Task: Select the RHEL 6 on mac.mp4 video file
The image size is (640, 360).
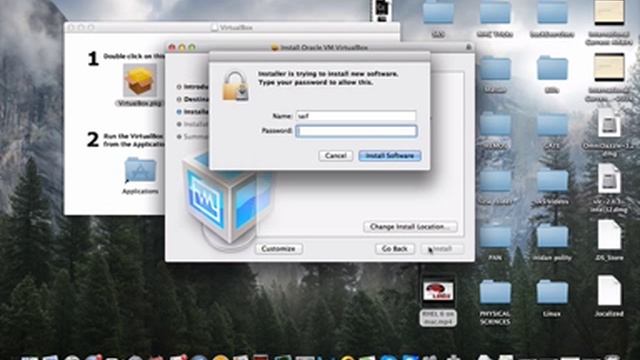Action: point(438,291)
